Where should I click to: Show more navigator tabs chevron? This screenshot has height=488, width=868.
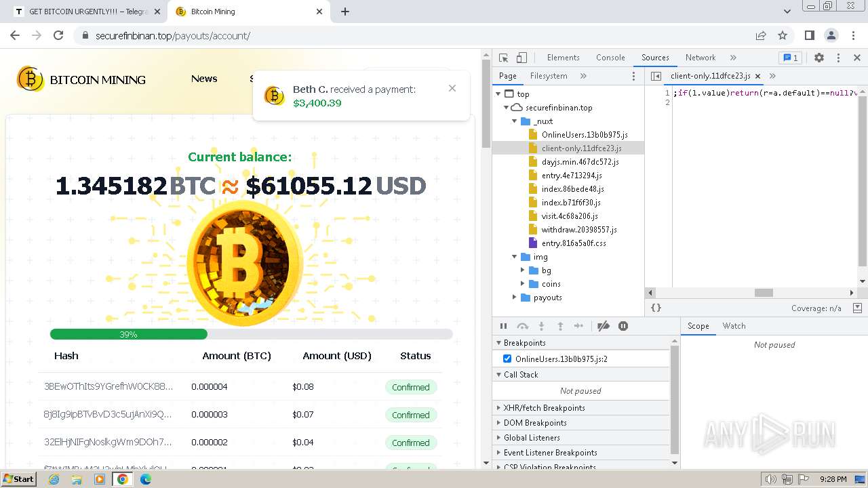point(583,76)
